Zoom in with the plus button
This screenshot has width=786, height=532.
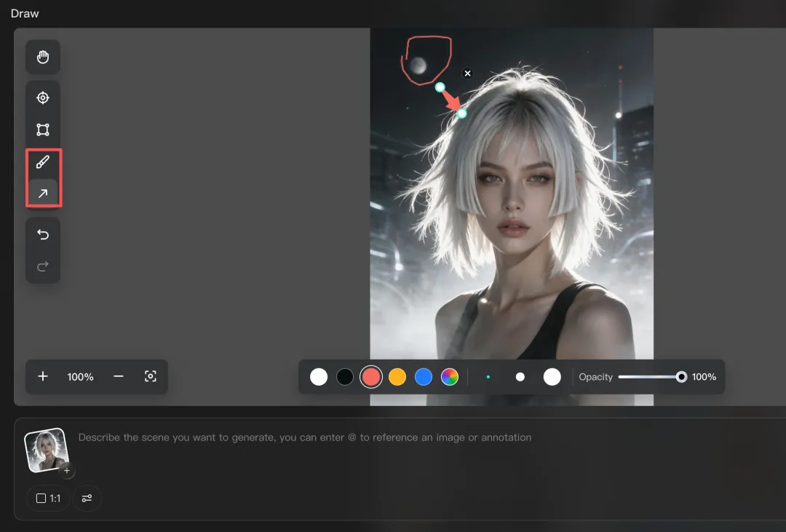click(x=43, y=376)
